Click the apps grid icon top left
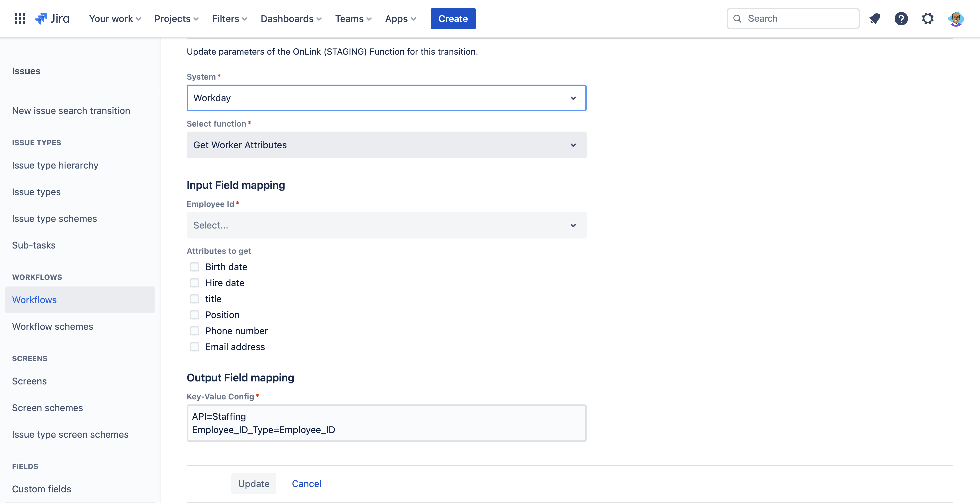Image resolution: width=980 pixels, height=503 pixels. pos(18,18)
